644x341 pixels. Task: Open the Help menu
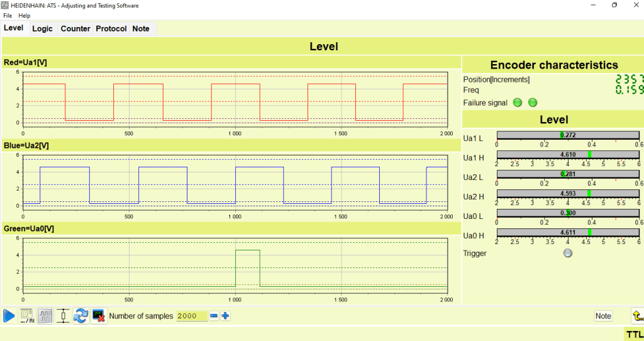click(x=25, y=15)
